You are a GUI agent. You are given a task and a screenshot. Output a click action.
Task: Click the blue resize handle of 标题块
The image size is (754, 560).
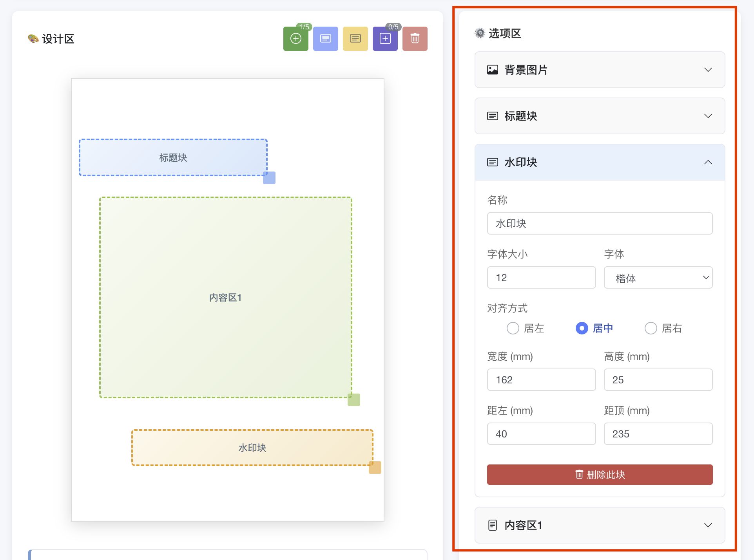tap(269, 178)
